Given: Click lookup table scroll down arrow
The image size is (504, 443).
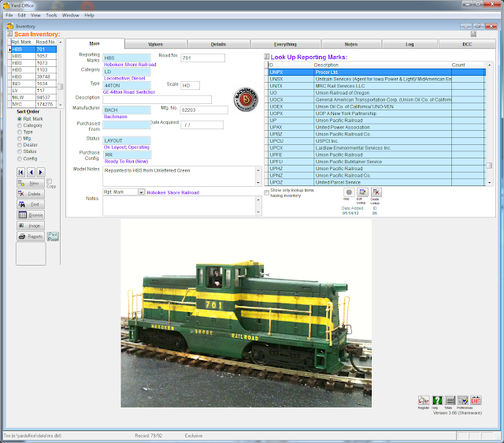Looking at the screenshot, I should pyautogui.click(x=489, y=182).
